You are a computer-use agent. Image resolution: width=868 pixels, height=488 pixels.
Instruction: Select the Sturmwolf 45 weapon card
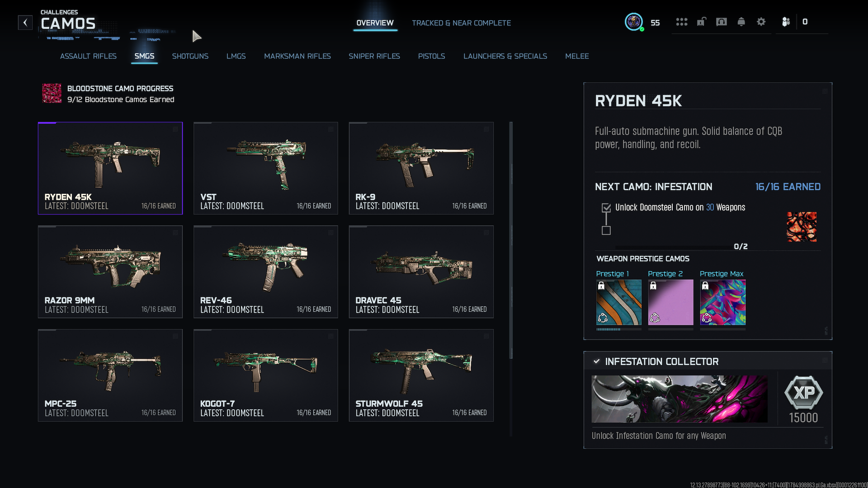tap(421, 375)
